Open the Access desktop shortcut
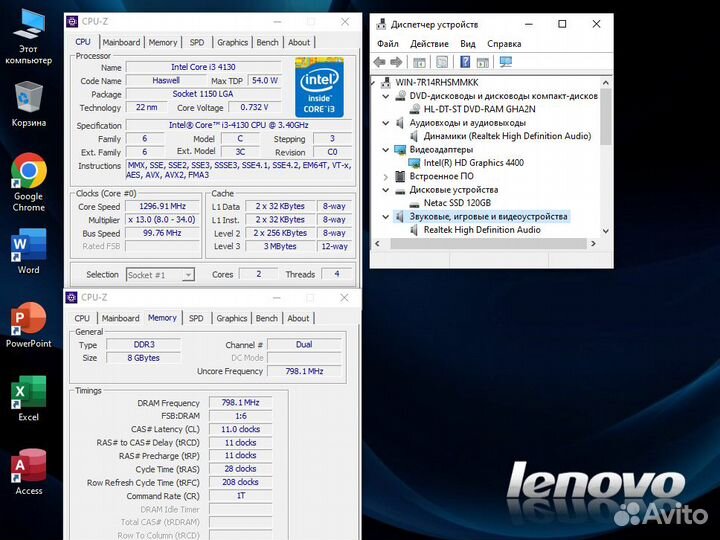The height and width of the screenshot is (540, 720). (x=28, y=472)
